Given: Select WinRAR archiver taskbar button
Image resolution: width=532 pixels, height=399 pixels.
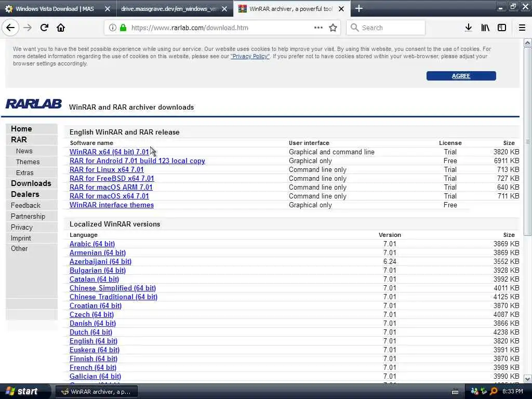Looking at the screenshot, I should coord(96,392).
